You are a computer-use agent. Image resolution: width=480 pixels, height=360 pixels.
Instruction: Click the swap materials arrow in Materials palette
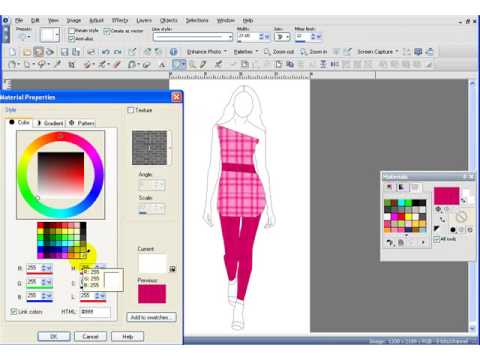pos(463,201)
